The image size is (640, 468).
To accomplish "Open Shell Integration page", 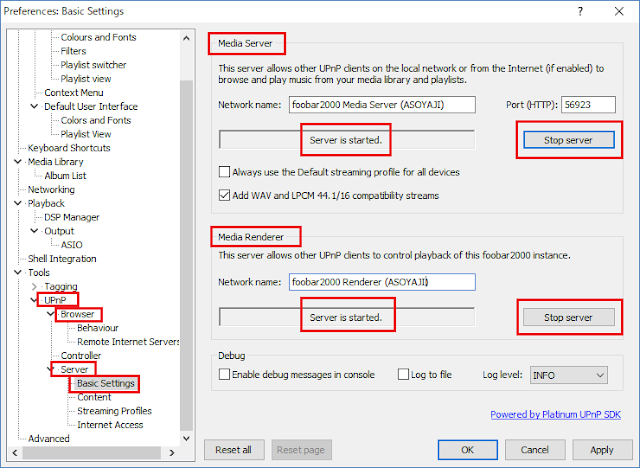I will point(62,259).
